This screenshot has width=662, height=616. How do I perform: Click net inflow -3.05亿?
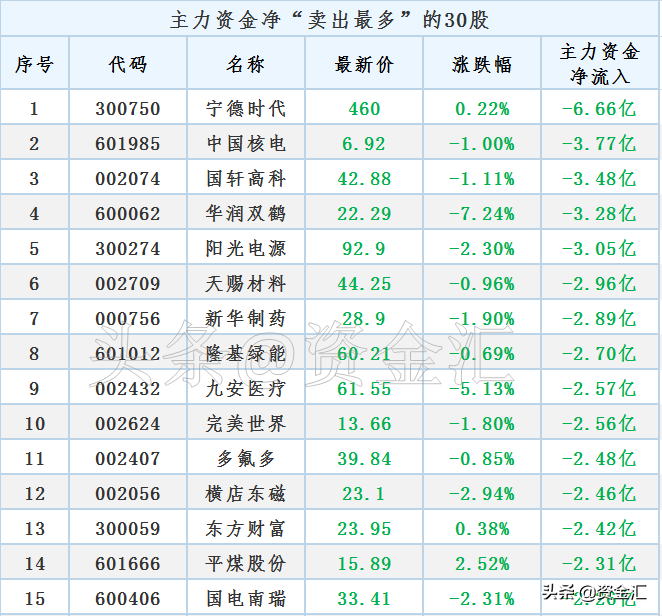pos(599,249)
